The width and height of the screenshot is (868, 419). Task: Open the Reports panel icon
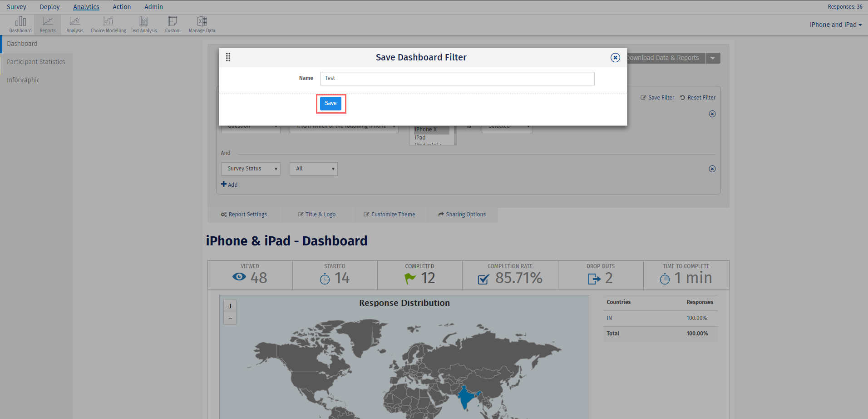(47, 24)
